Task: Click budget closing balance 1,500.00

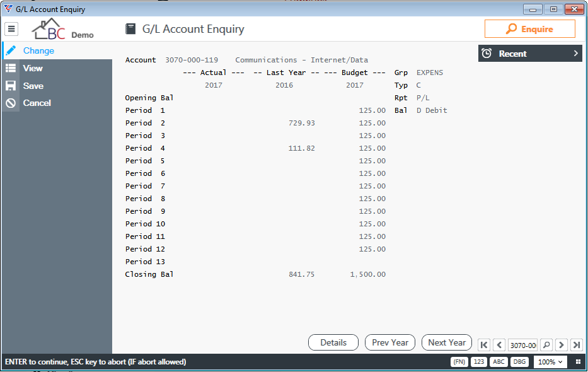Action: [368, 274]
